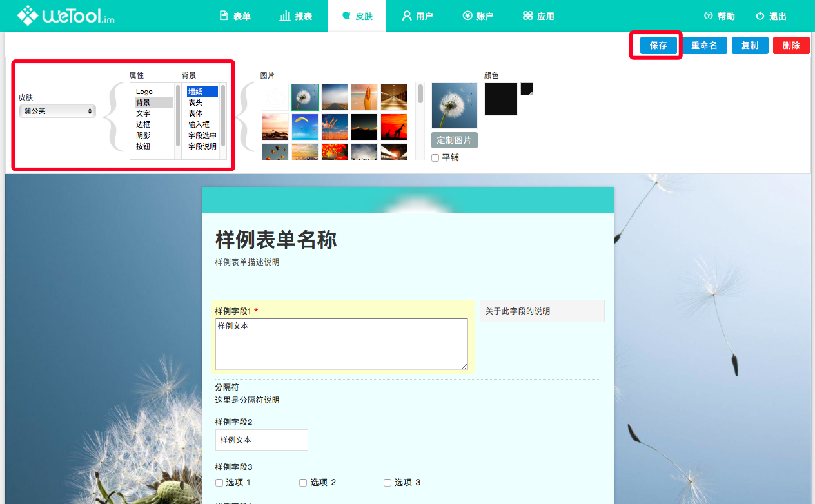
Task: Select 边框 in the 属性 list
Action: coord(153,124)
